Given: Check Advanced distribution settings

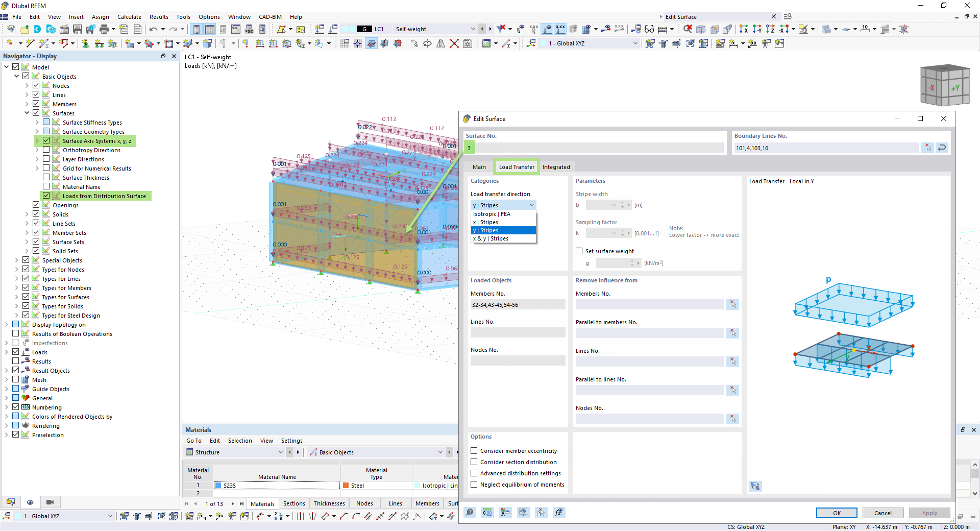Looking at the screenshot, I should (x=474, y=473).
